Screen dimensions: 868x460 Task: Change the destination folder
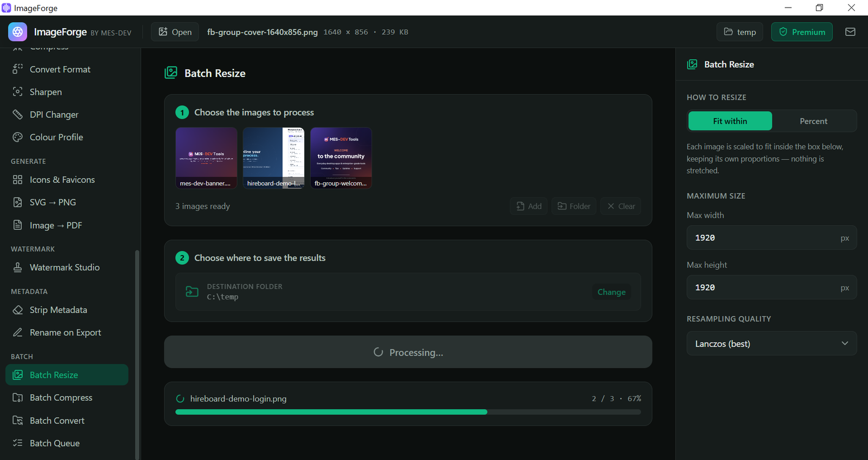[611, 292]
